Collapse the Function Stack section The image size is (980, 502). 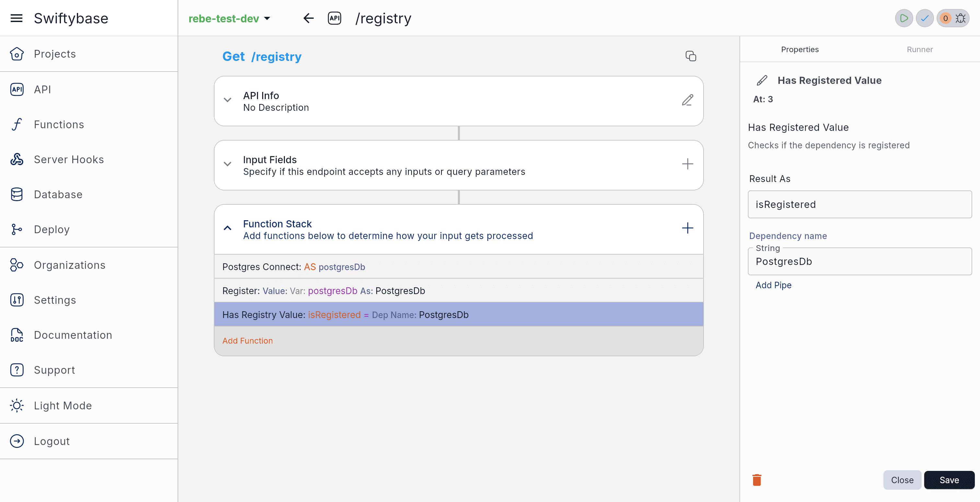[x=227, y=228]
